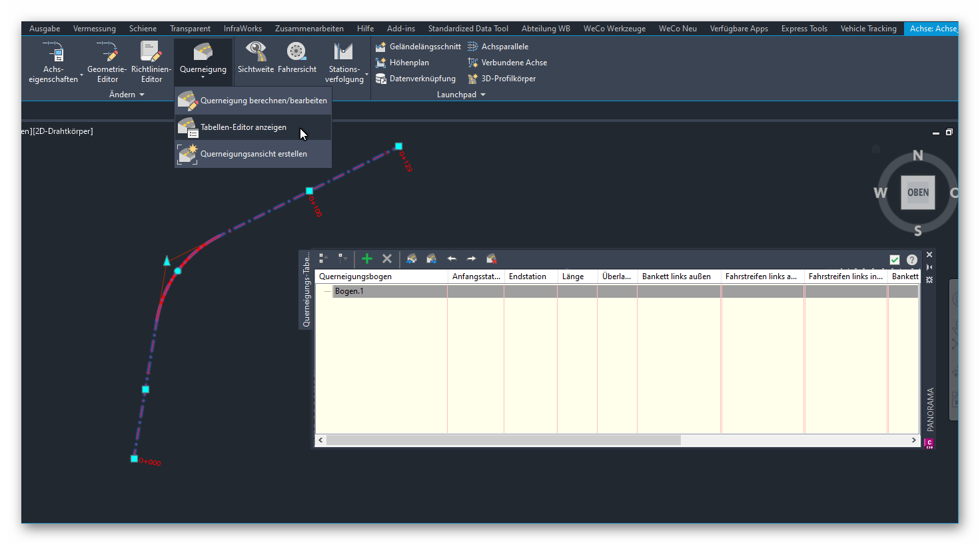Expand the Launchpad panel options

[482, 94]
